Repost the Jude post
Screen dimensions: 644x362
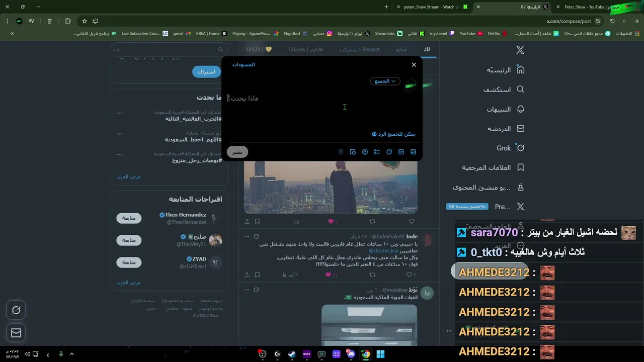pos(372,275)
